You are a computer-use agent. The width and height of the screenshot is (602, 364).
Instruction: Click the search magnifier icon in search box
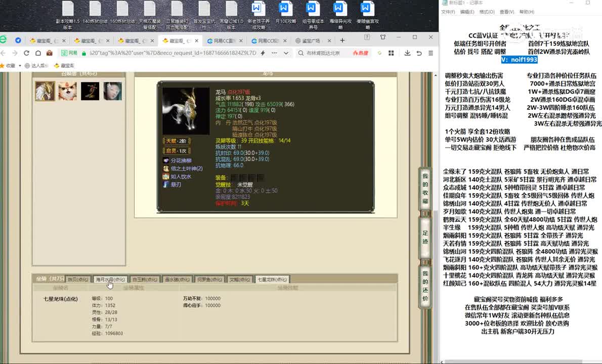coord(300,53)
